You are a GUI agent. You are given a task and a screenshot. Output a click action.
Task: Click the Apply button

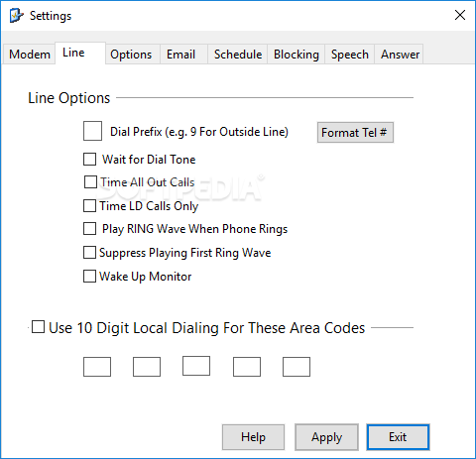[x=326, y=437]
